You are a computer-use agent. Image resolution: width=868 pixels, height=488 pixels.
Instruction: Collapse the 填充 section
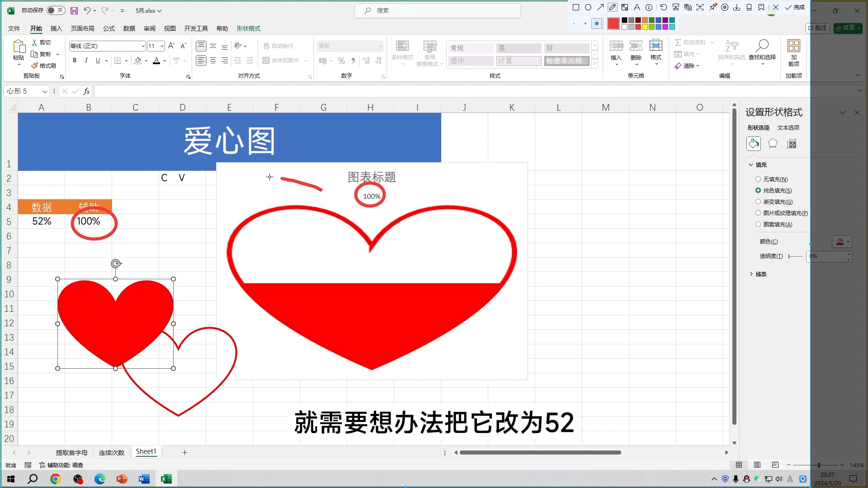tap(758, 165)
